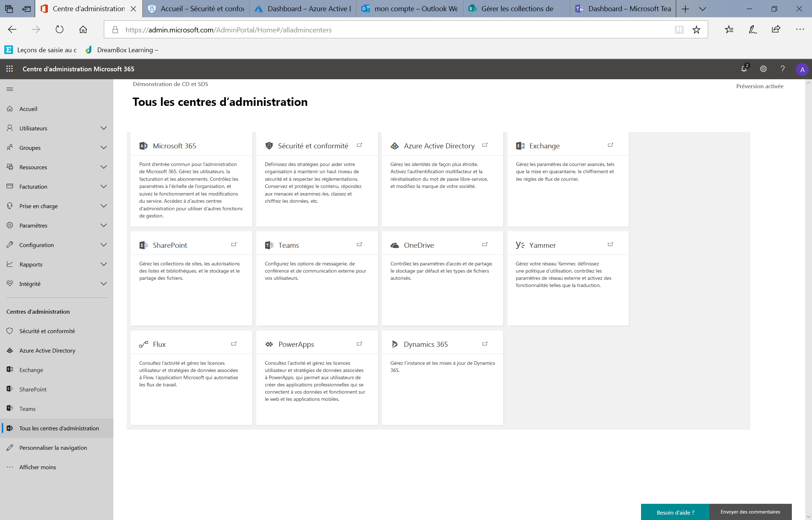
Task: Open Dynamics 365 card external link icon
Action: 485,344
